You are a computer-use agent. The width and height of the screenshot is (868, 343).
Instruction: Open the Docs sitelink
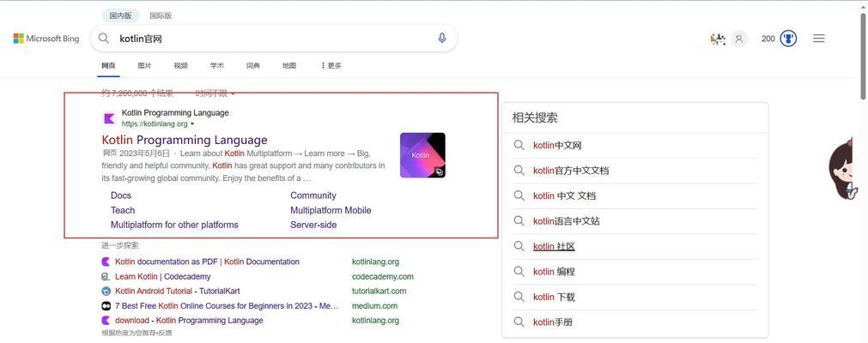click(x=121, y=196)
